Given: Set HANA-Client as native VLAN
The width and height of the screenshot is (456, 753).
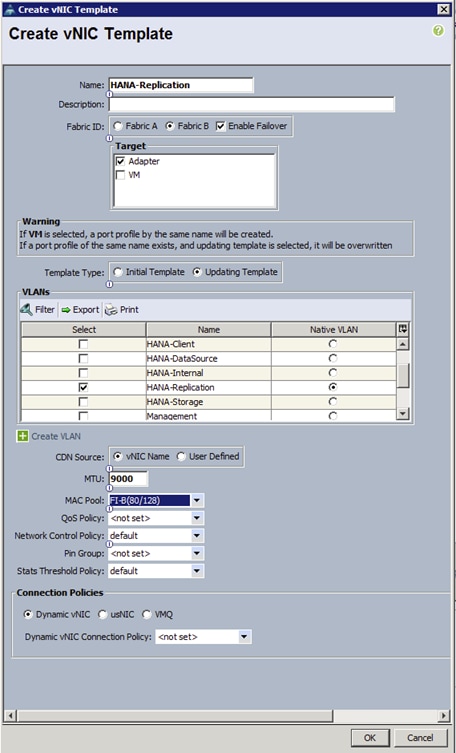Looking at the screenshot, I should [333, 344].
